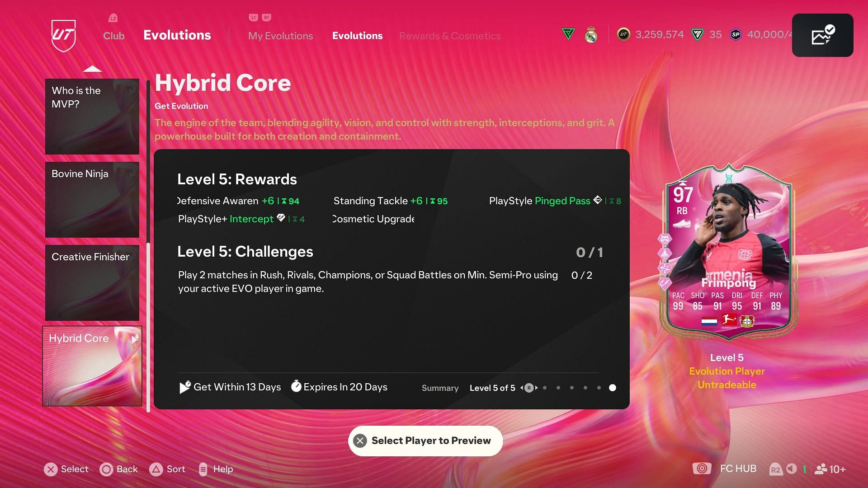
Task: Click the Real Madrid club crest
Action: tap(591, 35)
